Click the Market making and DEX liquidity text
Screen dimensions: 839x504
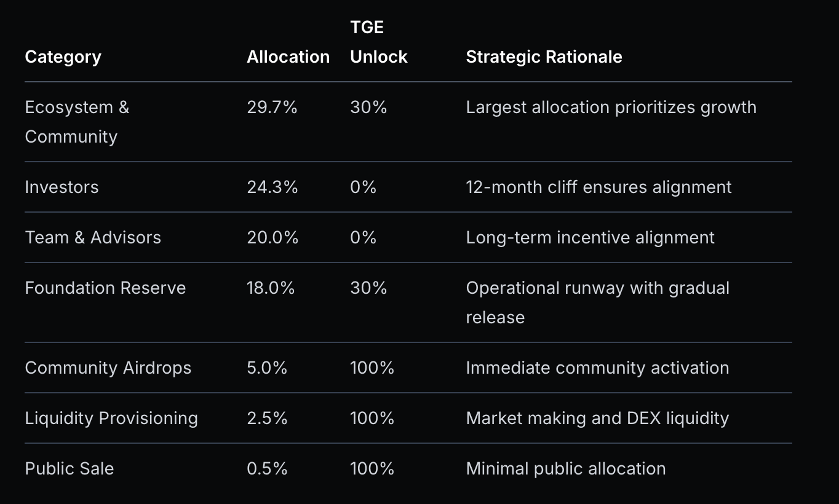(597, 418)
